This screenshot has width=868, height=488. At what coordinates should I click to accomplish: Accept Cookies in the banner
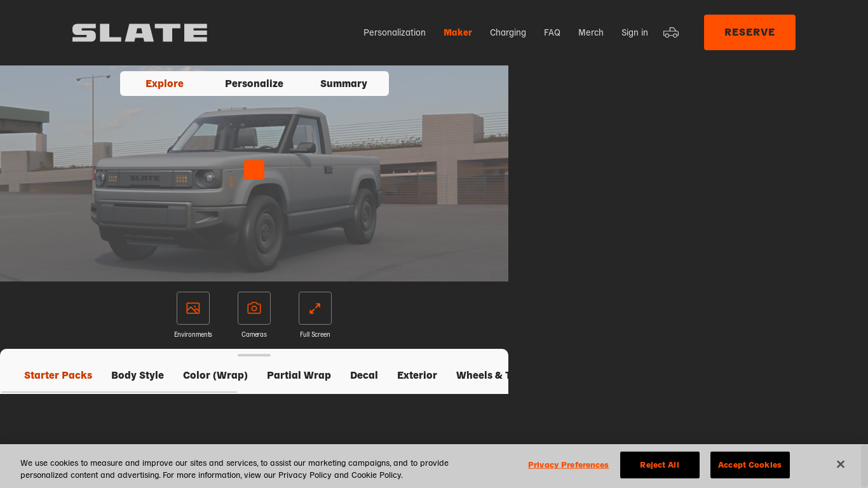click(750, 465)
